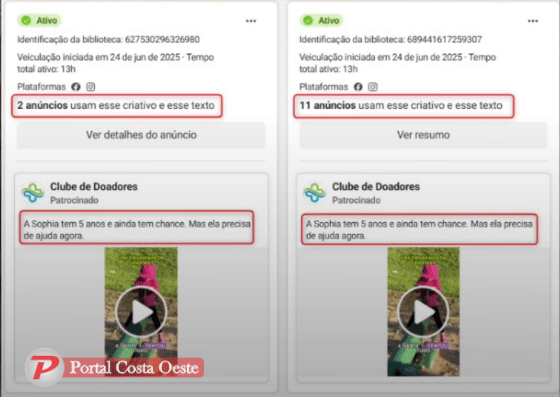Click Instagram platform icon in 11 anúncios card
The height and width of the screenshot is (397, 560).
click(373, 87)
